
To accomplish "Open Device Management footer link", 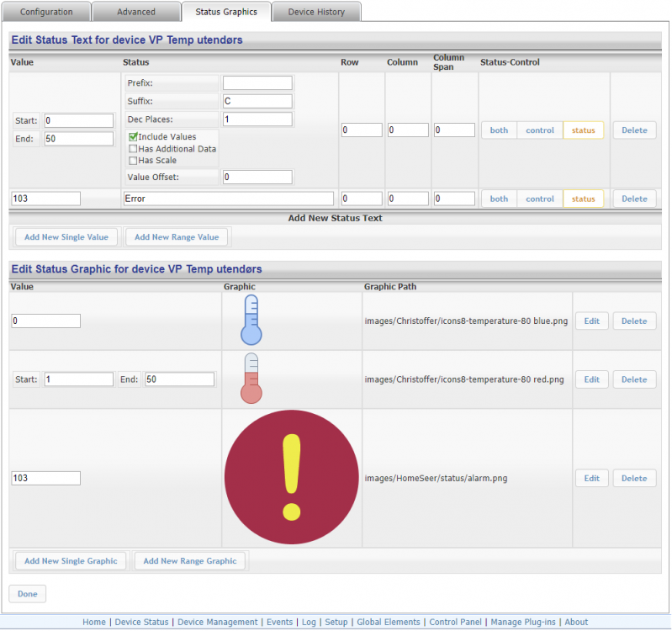I will point(218,623).
